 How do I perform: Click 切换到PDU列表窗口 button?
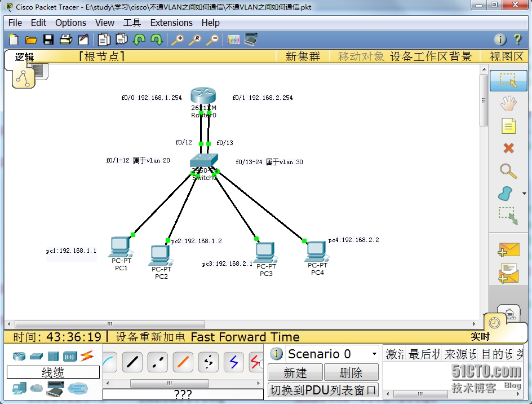coord(323,390)
